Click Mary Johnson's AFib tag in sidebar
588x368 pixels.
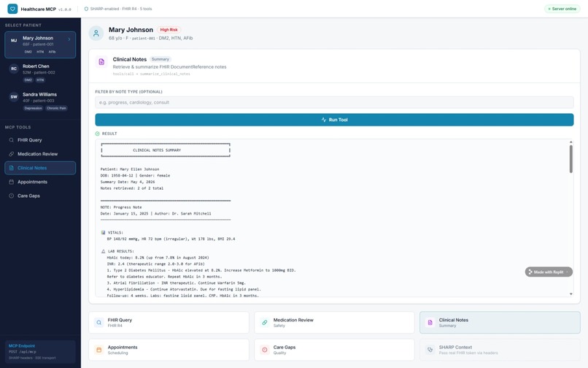tap(52, 52)
